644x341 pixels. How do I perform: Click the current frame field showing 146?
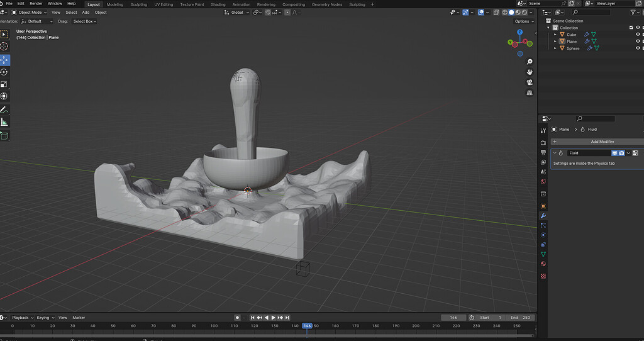coord(453,318)
